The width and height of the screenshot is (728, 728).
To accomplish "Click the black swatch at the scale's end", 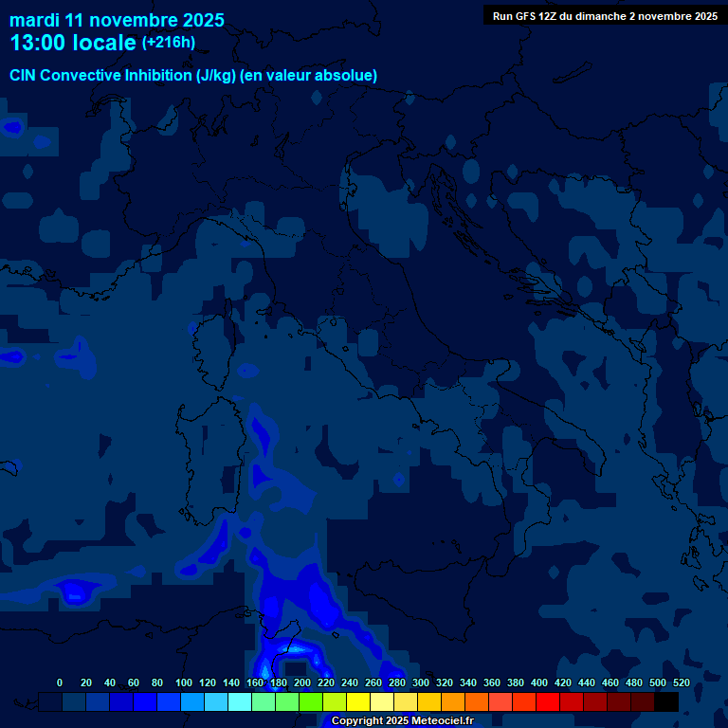I will tap(666, 701).
